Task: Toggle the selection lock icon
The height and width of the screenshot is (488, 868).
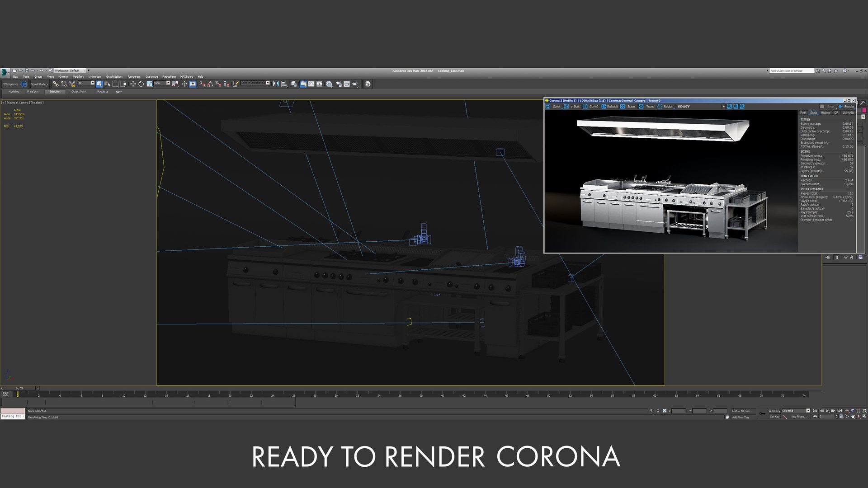Action: (658, 411)
